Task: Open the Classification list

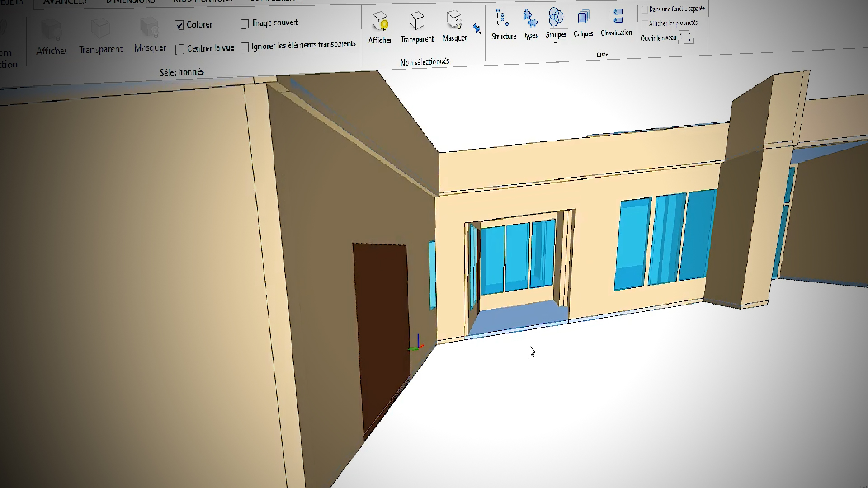Action: [x=616, y=22]
